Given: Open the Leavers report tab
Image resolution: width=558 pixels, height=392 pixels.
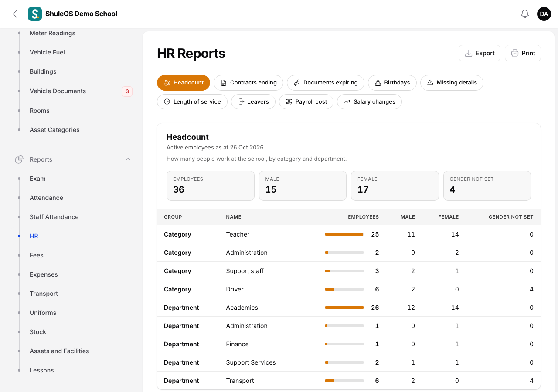Looking at the screenshot, I should (x=253, y=102).
